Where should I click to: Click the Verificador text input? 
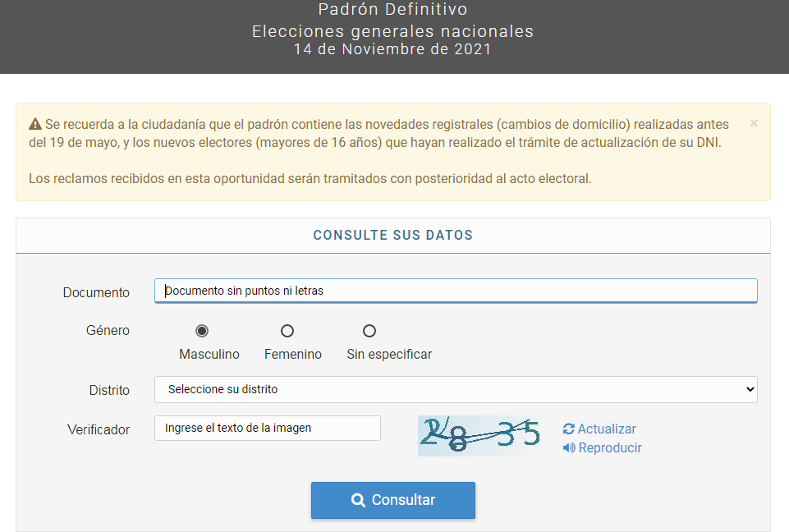pyautogui.click(x=267, y=428)
